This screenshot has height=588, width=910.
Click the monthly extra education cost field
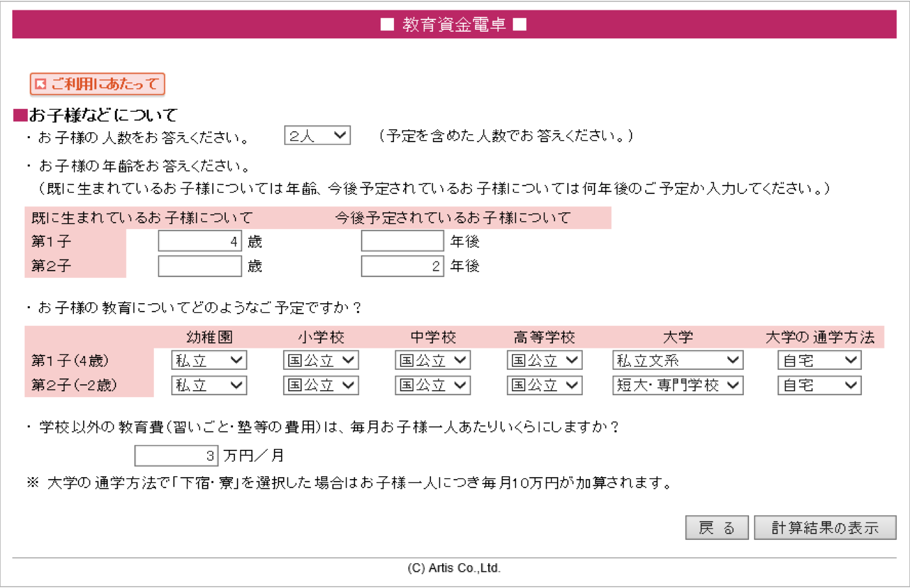175,456
